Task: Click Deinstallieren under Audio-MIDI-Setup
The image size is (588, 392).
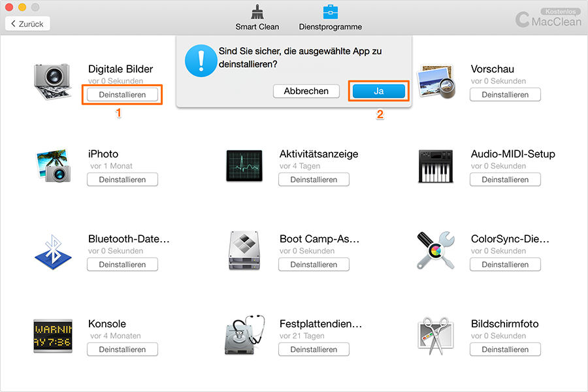Action: click(505, 179)
